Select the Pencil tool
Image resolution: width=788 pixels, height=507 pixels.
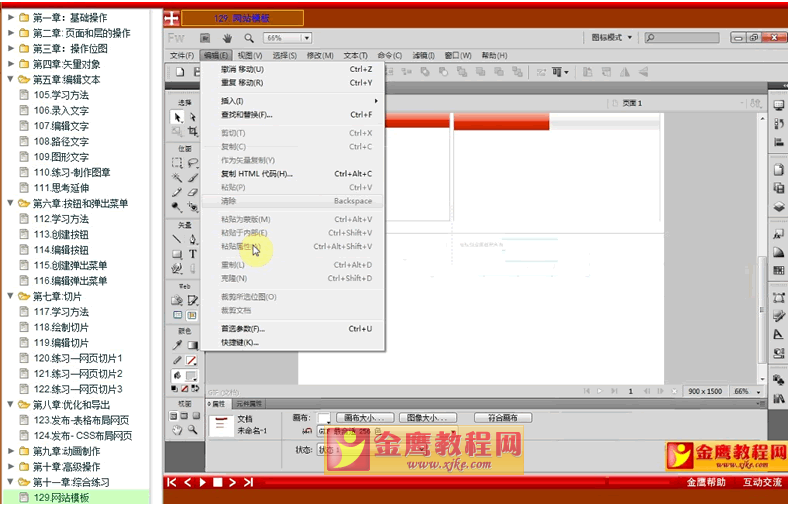(x=177, y=192)
